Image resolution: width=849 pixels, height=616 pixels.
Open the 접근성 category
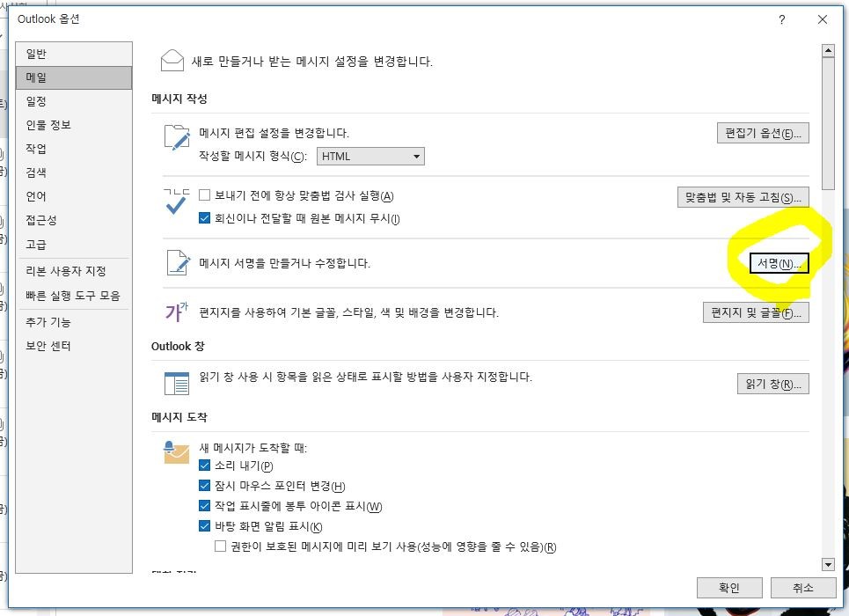[74, 221]
